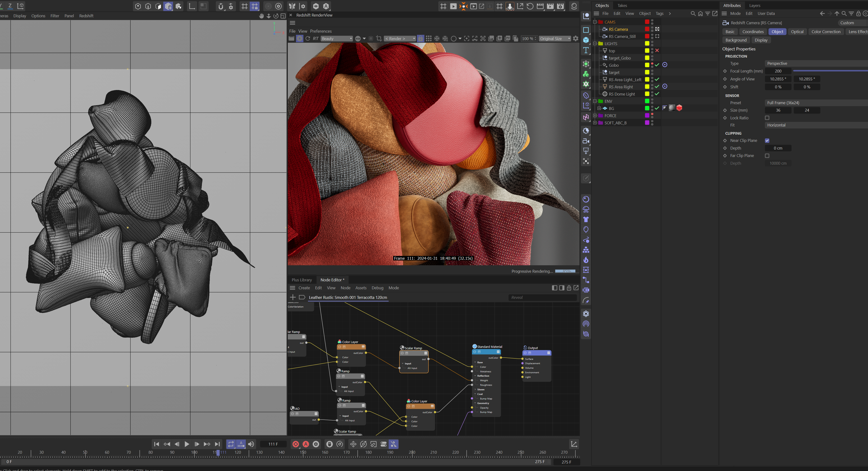868x471 pixels.
Task: Open the Color Correction tab
Action: coord(826,32)
